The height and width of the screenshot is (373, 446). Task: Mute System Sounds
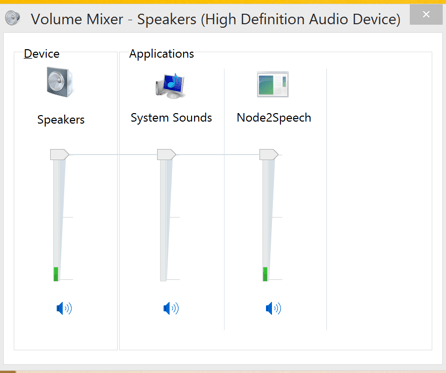pos(171,308)
